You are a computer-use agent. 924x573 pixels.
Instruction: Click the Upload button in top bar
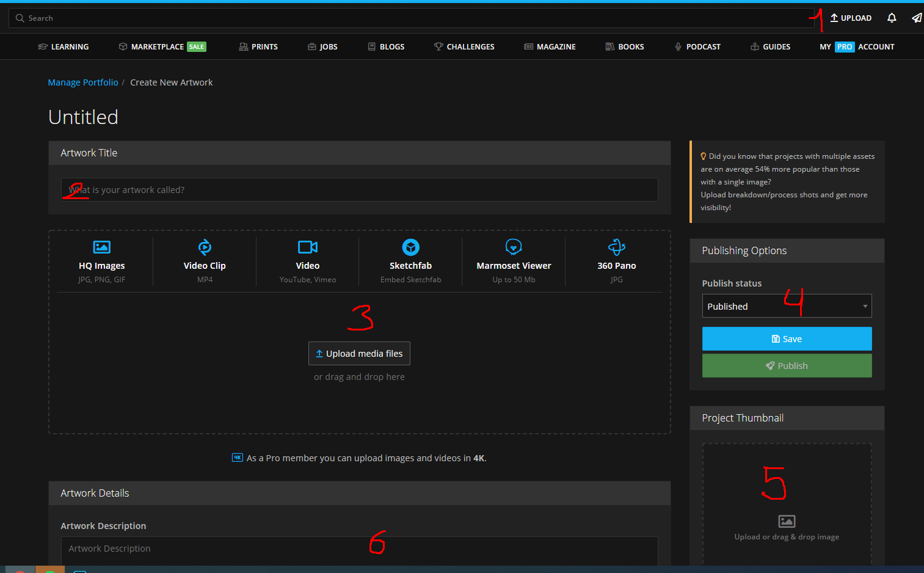[x=851, y=18]
